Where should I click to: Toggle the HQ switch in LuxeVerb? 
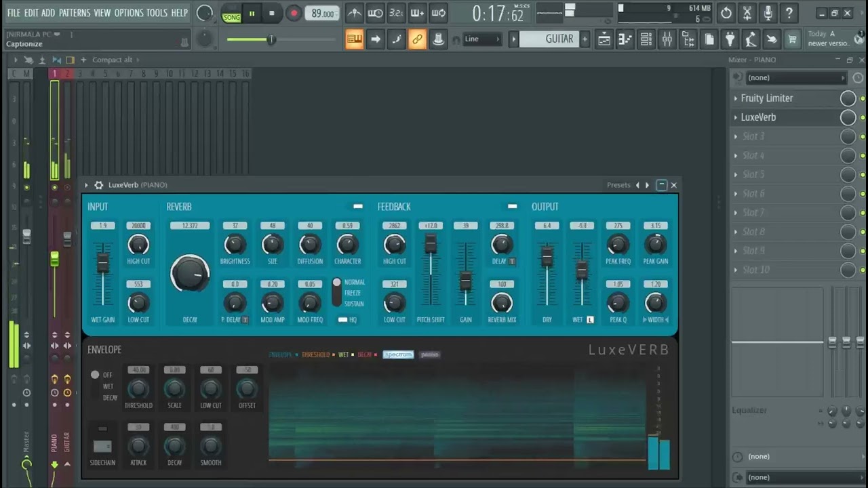[342, 319]
